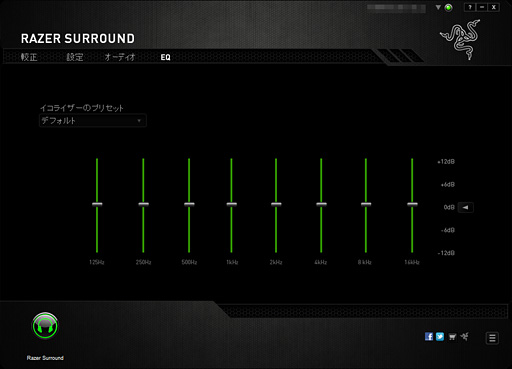This screenshot has width=512, height=369.
Task: Select the EQ tab
Action: 165,57
